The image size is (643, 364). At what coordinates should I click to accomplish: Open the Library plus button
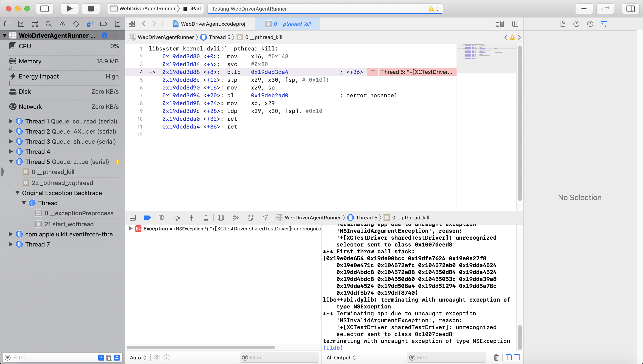pyautogui.click(x=584, y=9)
